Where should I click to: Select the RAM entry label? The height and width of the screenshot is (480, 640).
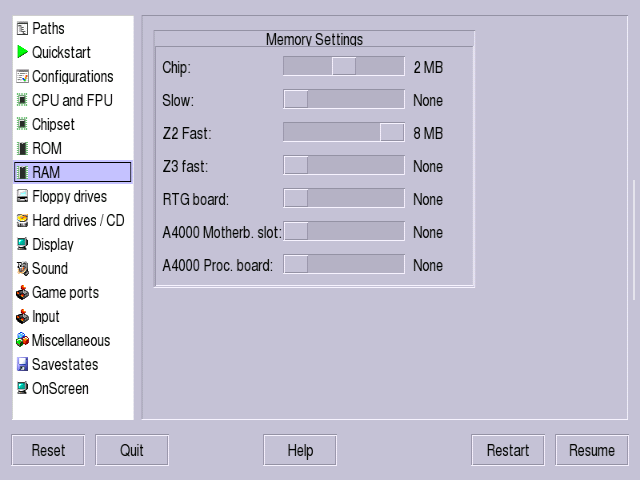[x=46, y=172]
